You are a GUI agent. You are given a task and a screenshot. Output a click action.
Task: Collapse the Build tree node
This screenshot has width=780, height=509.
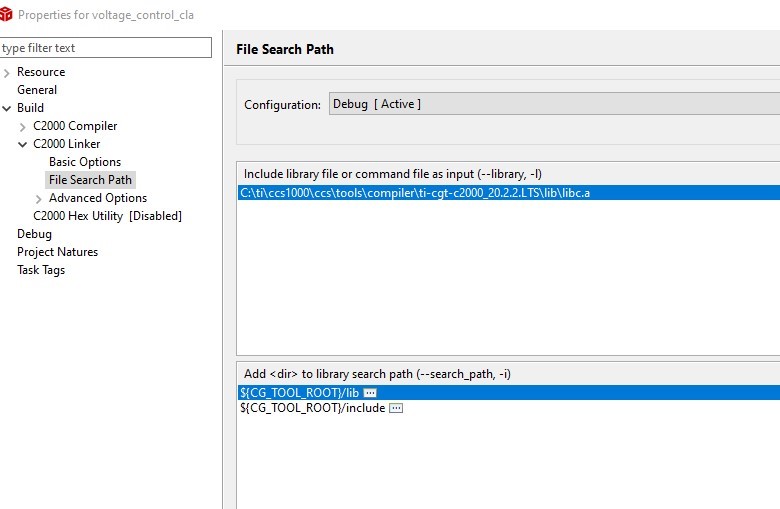(7, 108)
